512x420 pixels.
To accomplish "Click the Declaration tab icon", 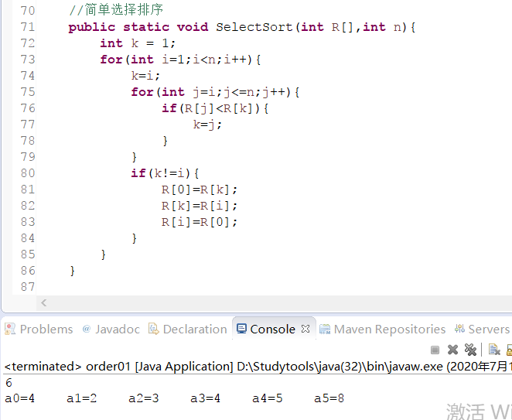I will (x=154, y=329).
